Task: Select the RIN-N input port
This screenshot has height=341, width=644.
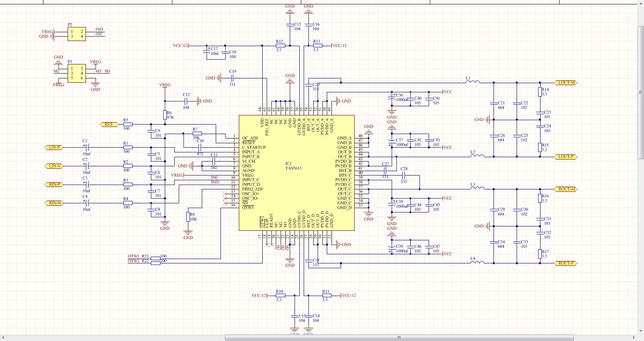Action: (x=54, y=203)
